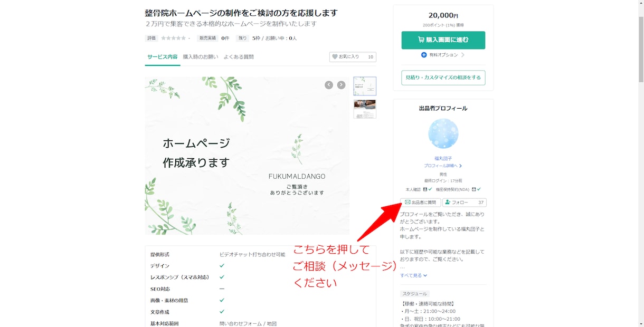This screenshot has height=327, width=644.
Task: Click the 20,000円 price text
Action: coord(443,16)
